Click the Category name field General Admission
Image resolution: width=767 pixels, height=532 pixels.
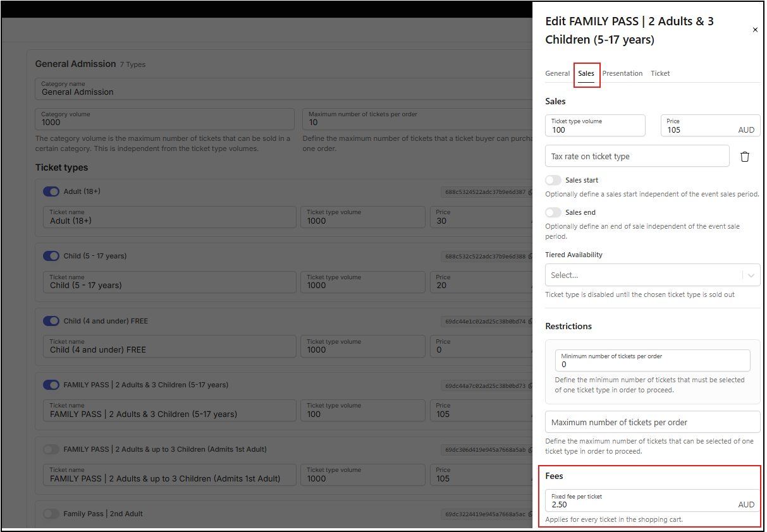[x=283, y=88]
